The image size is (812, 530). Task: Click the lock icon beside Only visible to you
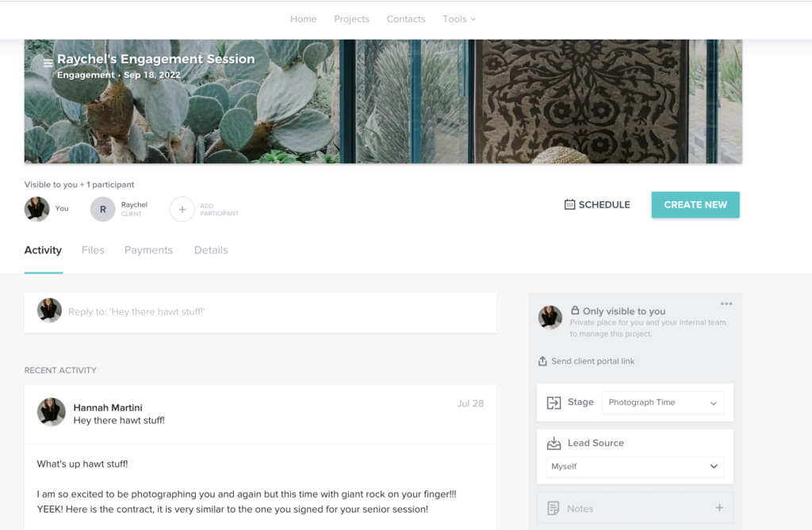coord(575,311)
